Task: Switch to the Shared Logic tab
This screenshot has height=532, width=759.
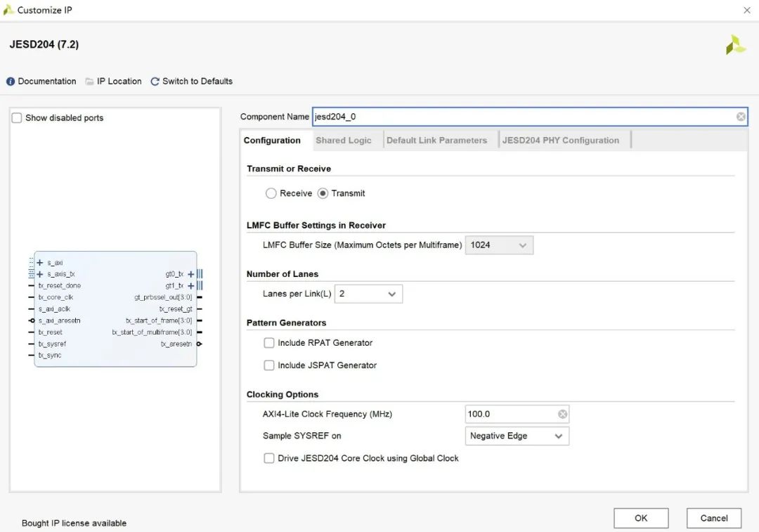Action: tap(344, 141)
